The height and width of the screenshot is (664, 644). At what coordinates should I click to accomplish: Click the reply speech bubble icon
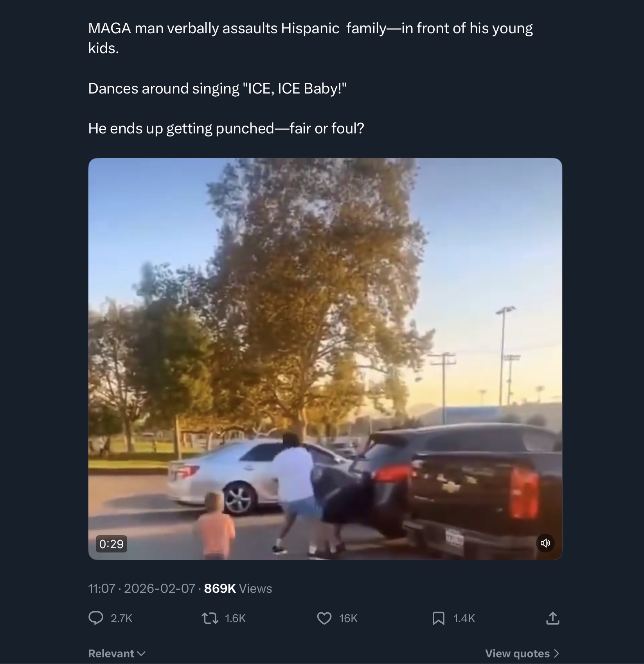pyautogui.click(x=95, y=618)
